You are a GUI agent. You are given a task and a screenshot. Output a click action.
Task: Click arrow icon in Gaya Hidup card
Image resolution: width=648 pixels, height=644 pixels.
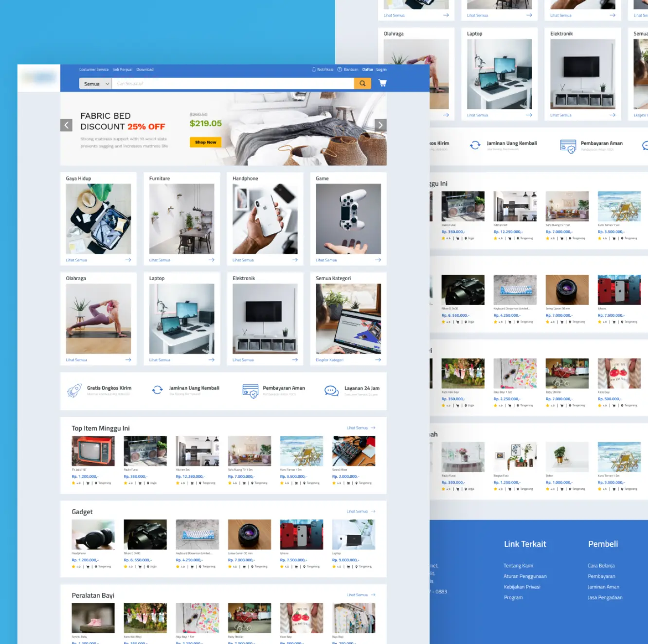(x=128, y=260)
